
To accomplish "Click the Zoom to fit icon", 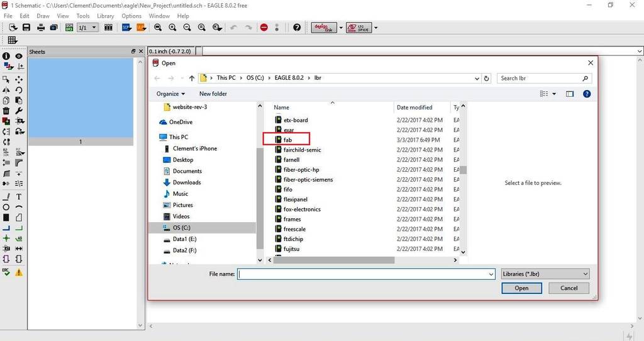I will 158,28.
